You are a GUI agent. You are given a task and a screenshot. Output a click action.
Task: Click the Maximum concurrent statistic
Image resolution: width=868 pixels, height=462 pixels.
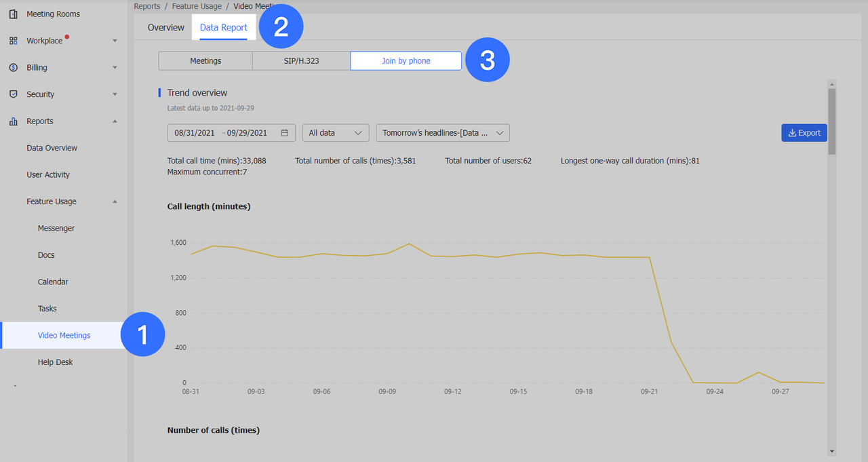(207, 172)
